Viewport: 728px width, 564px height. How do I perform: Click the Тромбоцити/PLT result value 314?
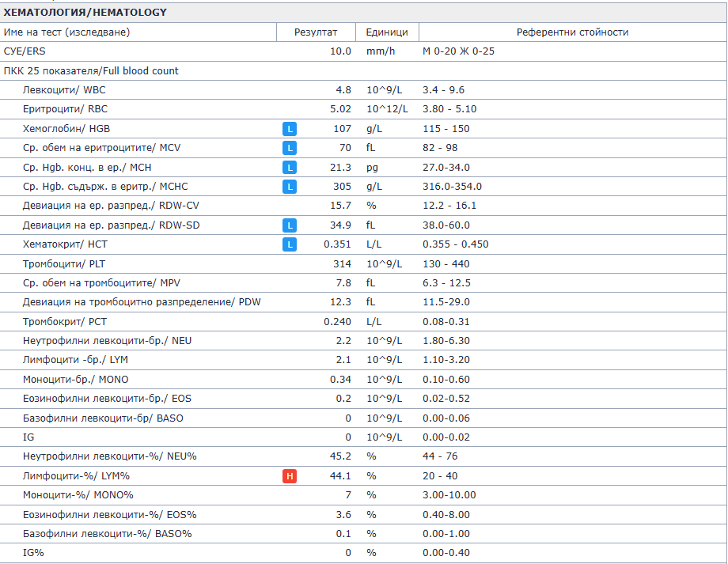tap(343, 263)
